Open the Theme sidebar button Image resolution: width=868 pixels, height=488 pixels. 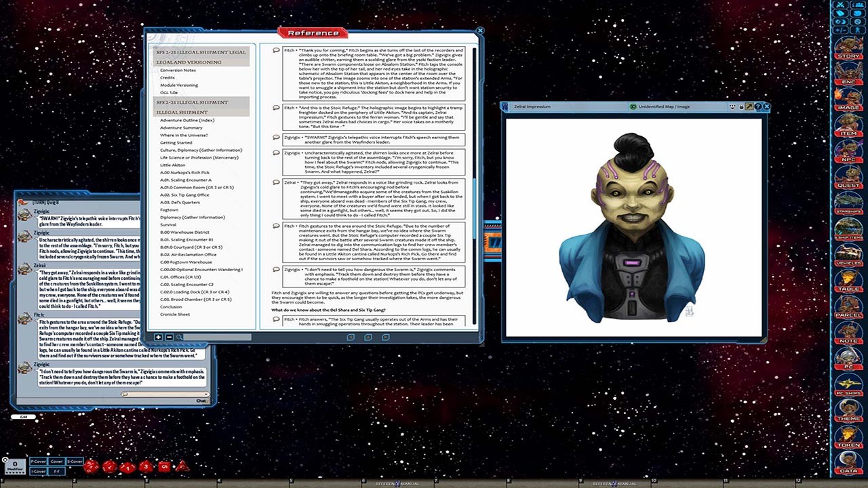coord(848,411)
